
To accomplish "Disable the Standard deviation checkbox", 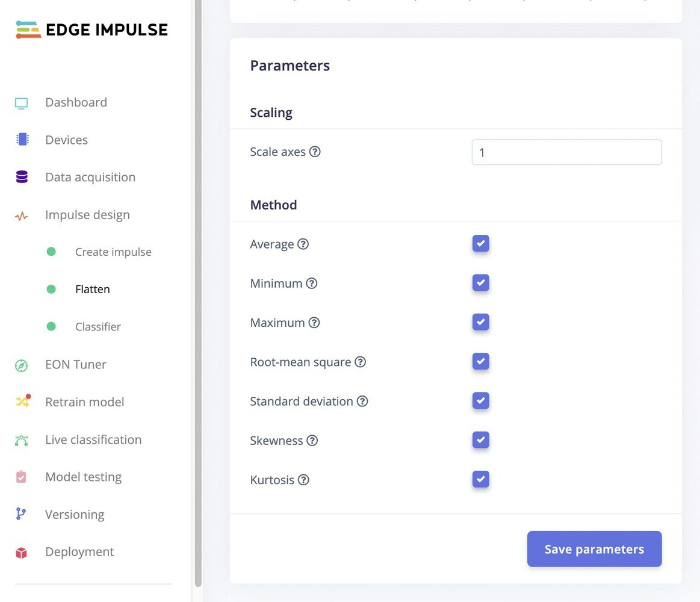I will [481, 401].
